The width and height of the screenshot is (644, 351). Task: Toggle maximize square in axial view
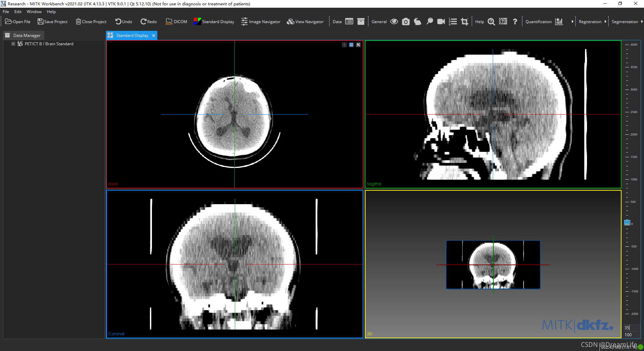[x=351, y=45]
